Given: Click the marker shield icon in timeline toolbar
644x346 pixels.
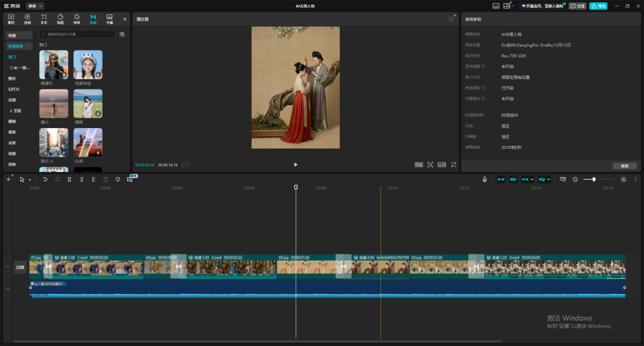Looking at the screenshot, I should (117, 179).
